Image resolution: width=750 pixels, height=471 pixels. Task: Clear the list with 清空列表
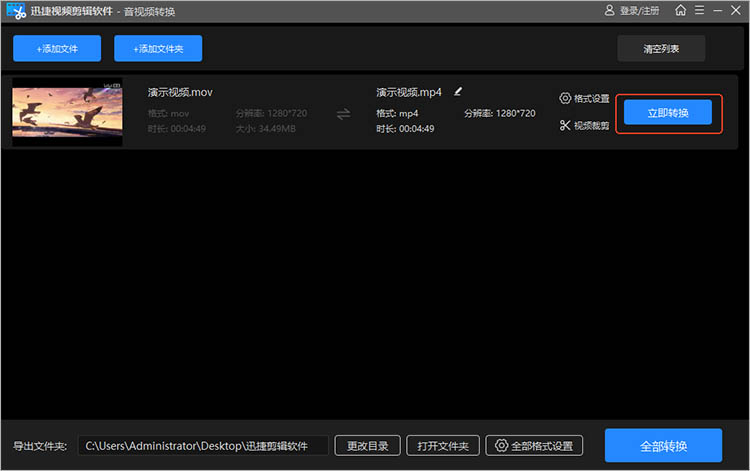click(x=661, y=48)
